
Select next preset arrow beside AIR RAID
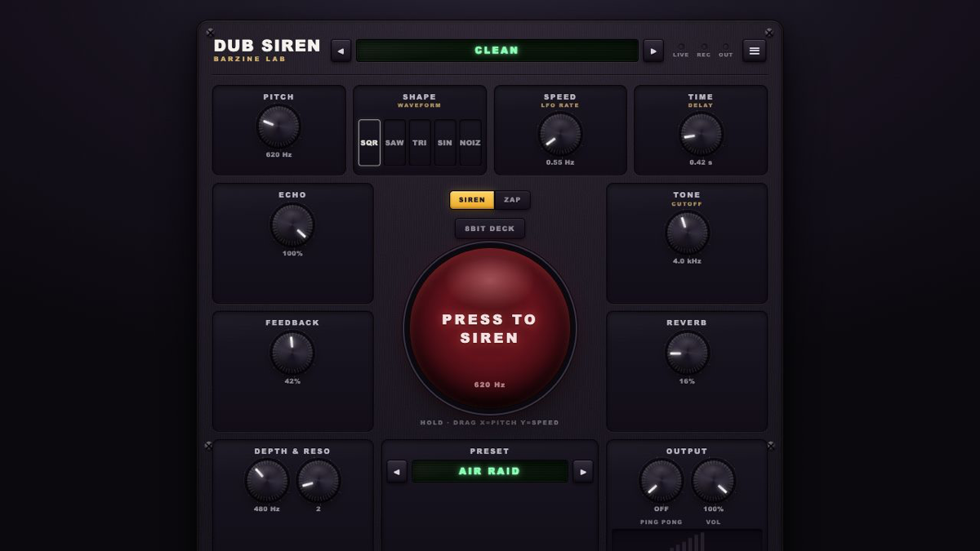[x=582, y=471]
